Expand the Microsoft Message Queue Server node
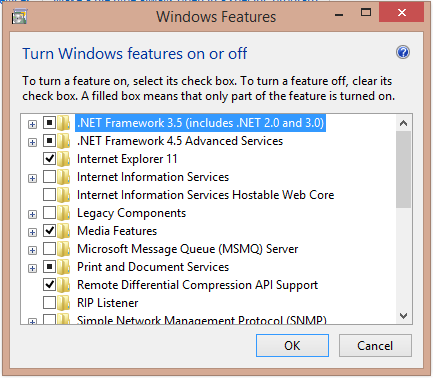Image resolution: width=433 pixels, height=378 pixels. [x=32, y=250]
